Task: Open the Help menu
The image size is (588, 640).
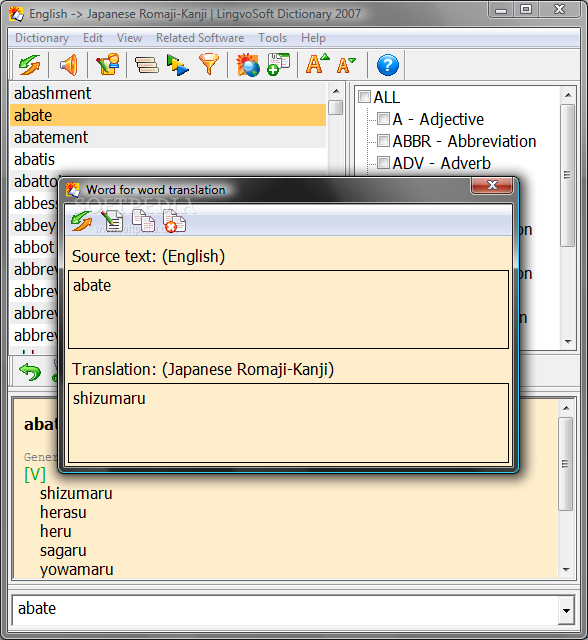Action: tap(313, 38)
